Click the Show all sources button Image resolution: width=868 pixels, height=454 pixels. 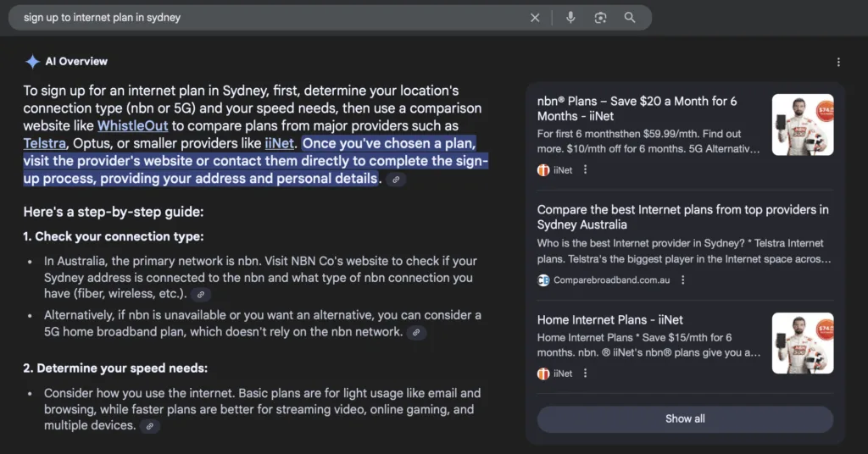click(685, 419)
